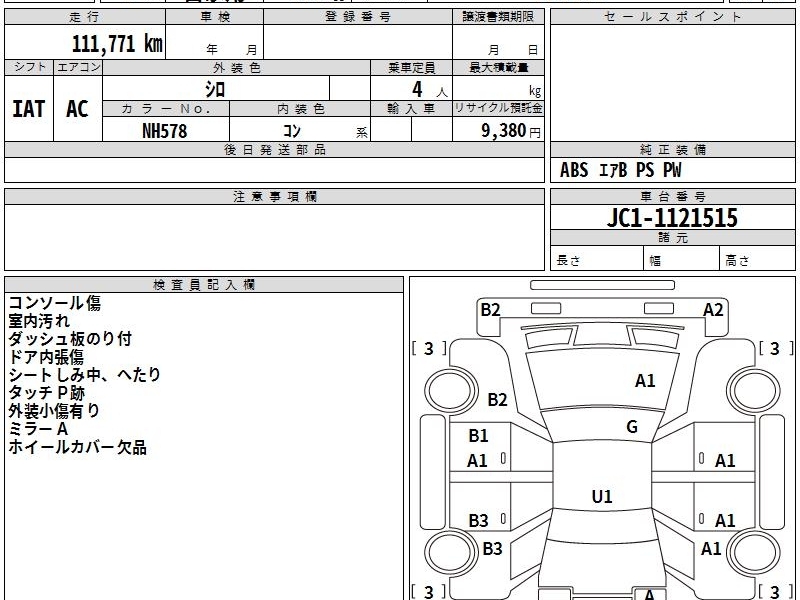Select the 内装色 header
Viewport: 800px width, 600px height.
click(300, 109)
